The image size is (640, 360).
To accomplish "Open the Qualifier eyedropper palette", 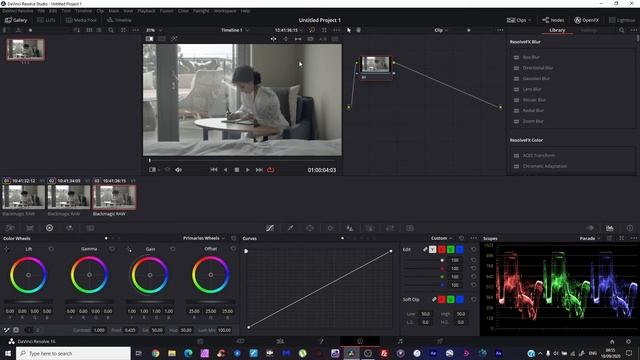I will 290,228.
